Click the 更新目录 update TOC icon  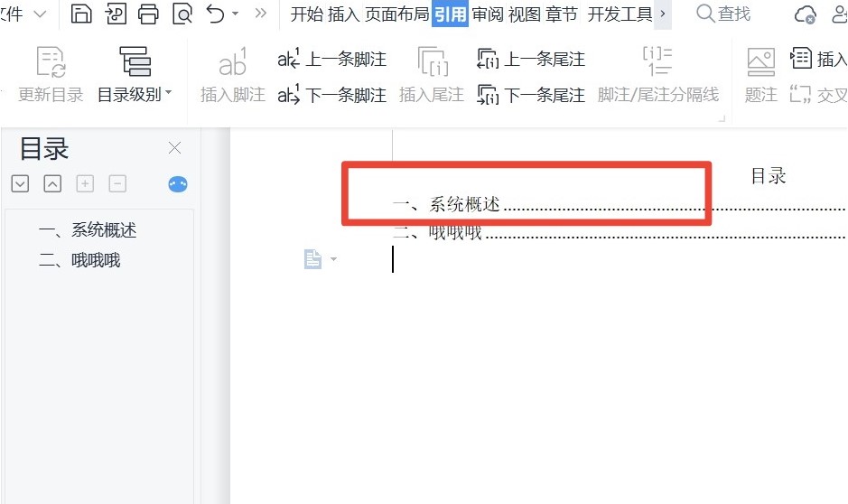tap(51, 61)
